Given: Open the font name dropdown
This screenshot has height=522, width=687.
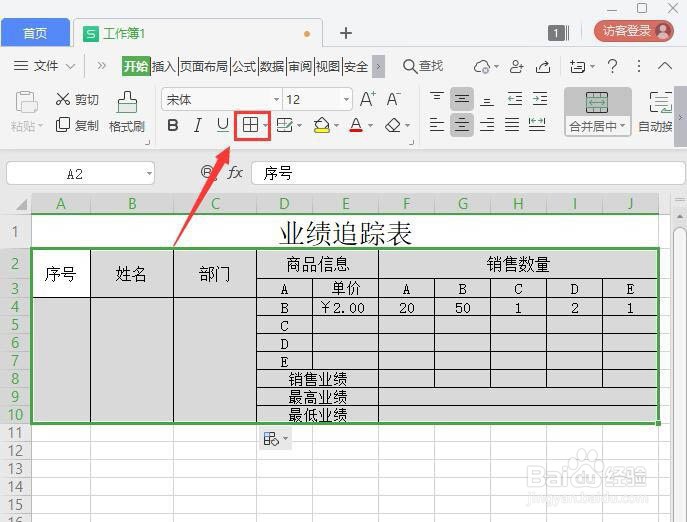Looking at the screenshot, I should pos(276,100).
